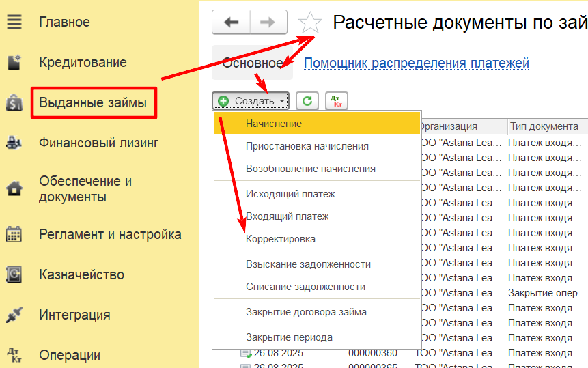Expand the Создать dropdown button
This screenshot has width=588, height=368.
pyautogui.click(x=251, y=101)
